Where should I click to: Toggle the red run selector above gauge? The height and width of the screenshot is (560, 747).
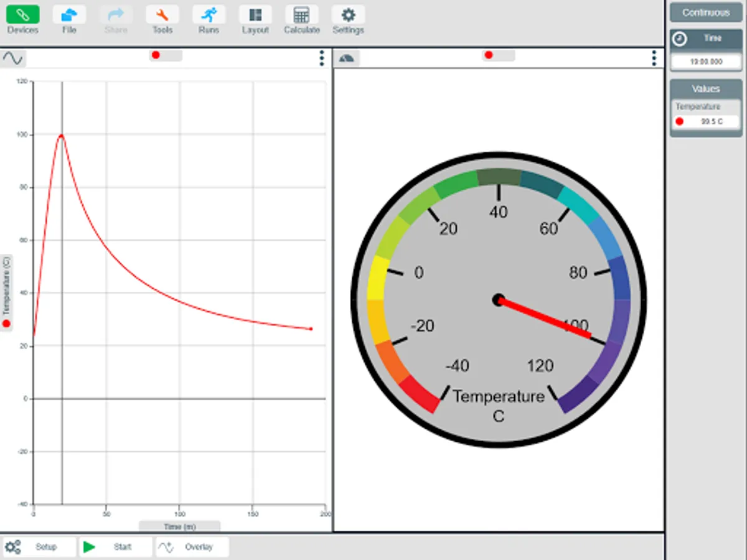coord(498,55)
